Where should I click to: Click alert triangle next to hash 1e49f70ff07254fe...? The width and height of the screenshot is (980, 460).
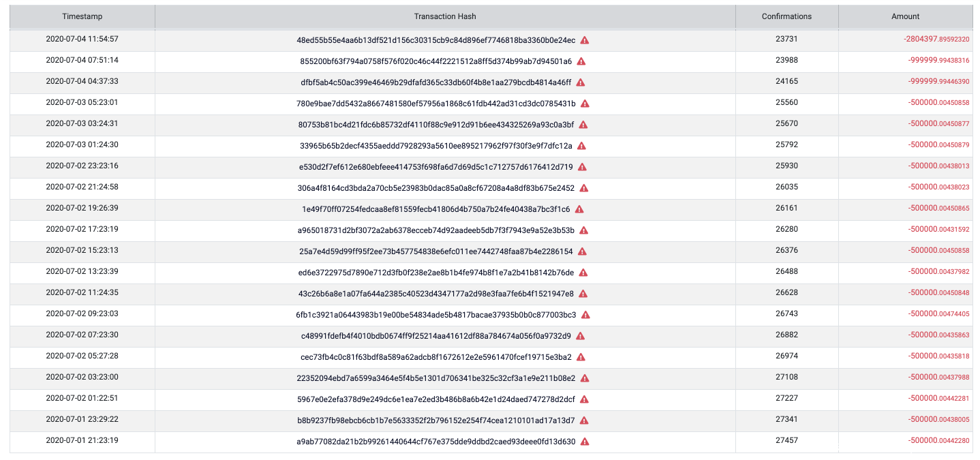579,209
